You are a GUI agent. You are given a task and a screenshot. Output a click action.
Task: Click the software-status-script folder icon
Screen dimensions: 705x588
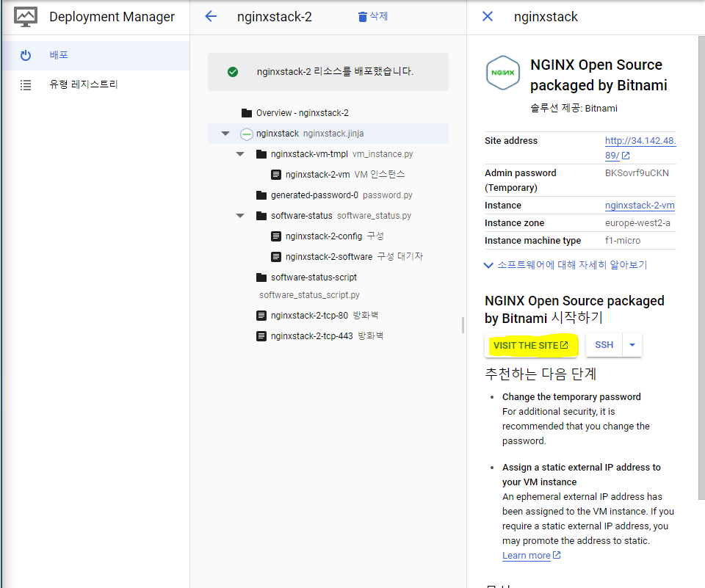(x=261, y=277)
